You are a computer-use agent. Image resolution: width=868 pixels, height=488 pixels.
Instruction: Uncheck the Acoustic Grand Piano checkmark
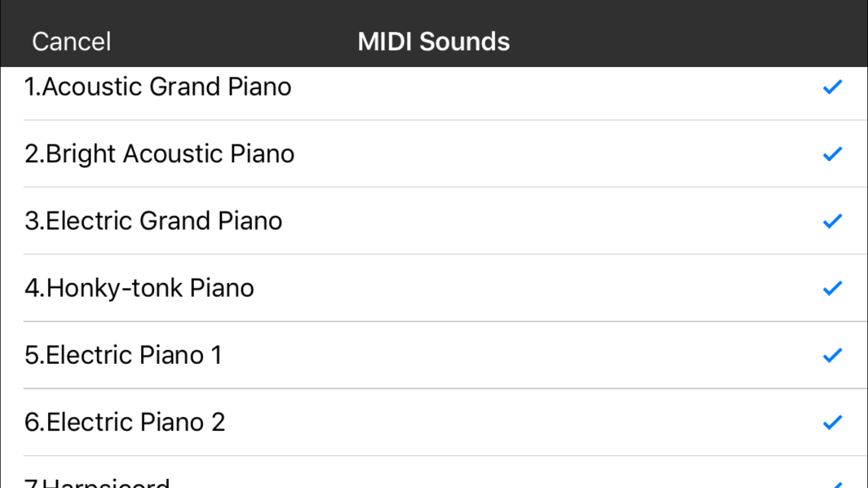tap(832, 87)
